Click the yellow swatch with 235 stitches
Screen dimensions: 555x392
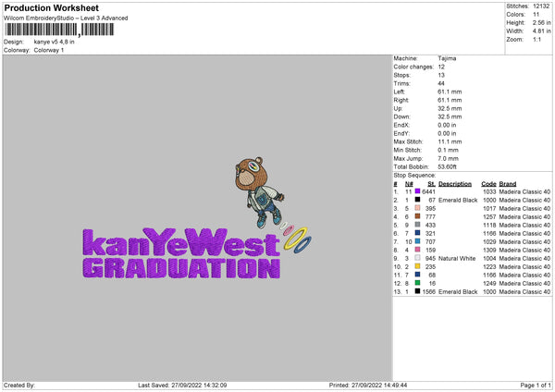(x=418, y=266)
